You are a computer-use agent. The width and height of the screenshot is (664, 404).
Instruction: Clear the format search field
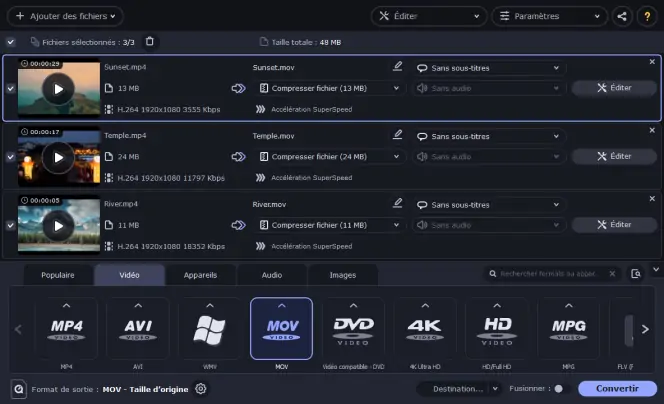point(612,274)
